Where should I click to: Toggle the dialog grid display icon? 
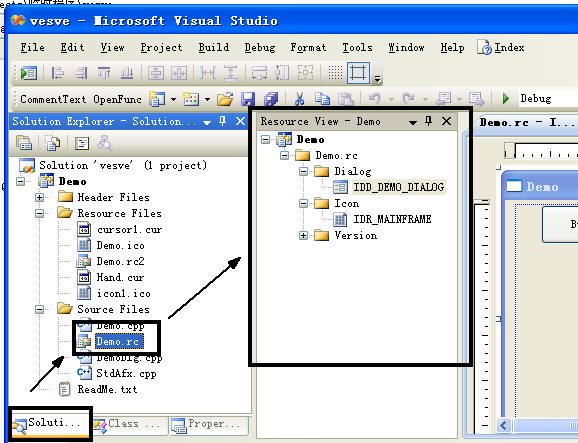335,73
